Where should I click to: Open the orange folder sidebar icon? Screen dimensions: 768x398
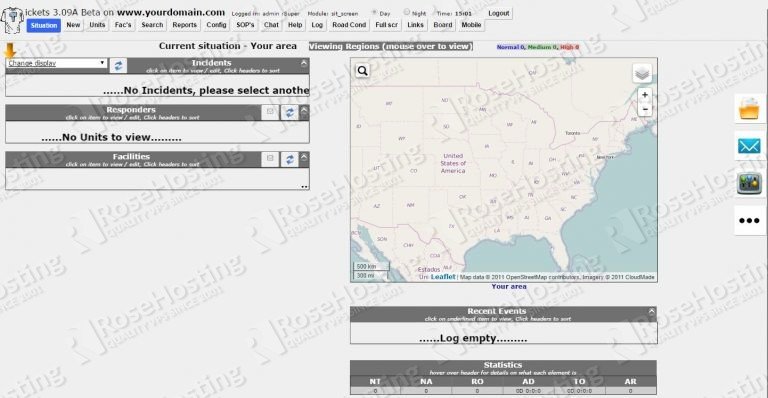click(x=749, y=109)
